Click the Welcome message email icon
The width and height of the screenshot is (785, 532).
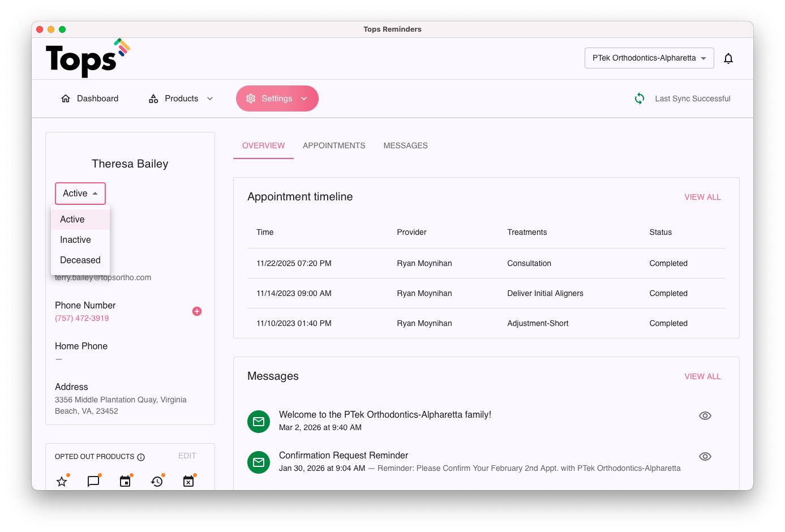(x=259, y=422)
